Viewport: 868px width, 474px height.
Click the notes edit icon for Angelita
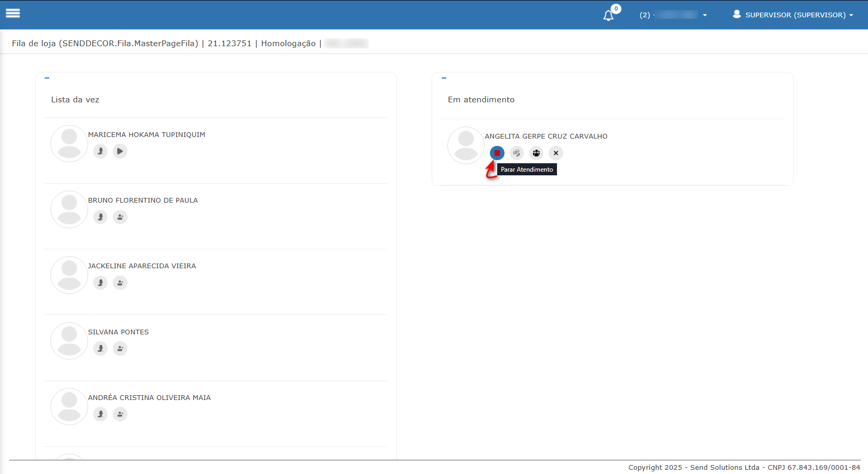pos(517,153)
